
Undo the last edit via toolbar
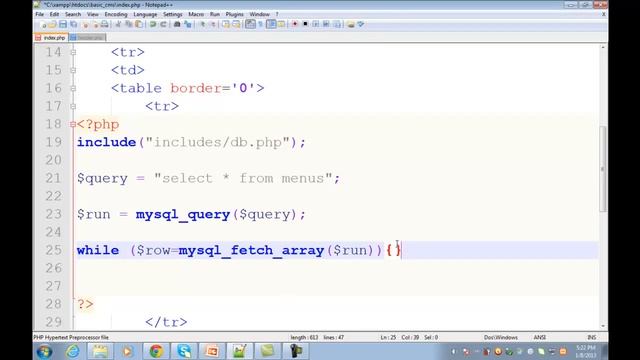[153, 24]
